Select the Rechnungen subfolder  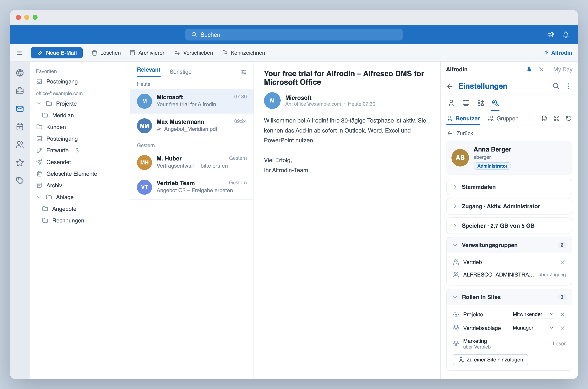click(x=63, y=221)
